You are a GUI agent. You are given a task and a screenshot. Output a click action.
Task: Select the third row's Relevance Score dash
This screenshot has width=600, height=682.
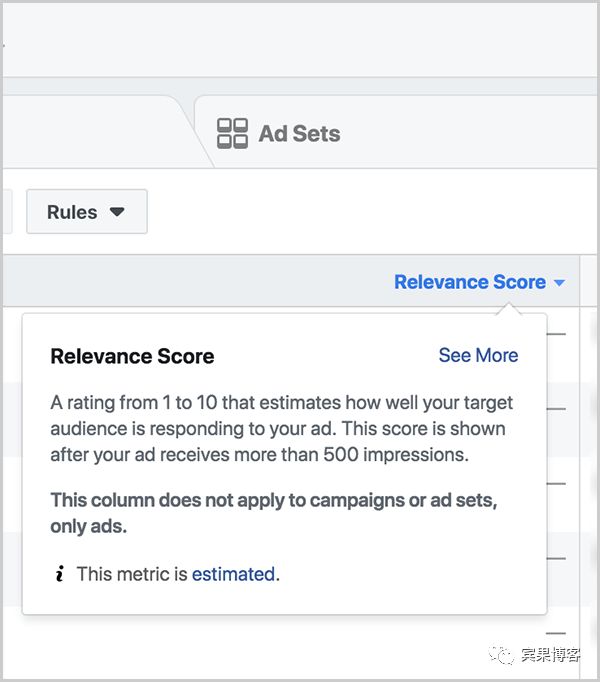pos(556,484)
